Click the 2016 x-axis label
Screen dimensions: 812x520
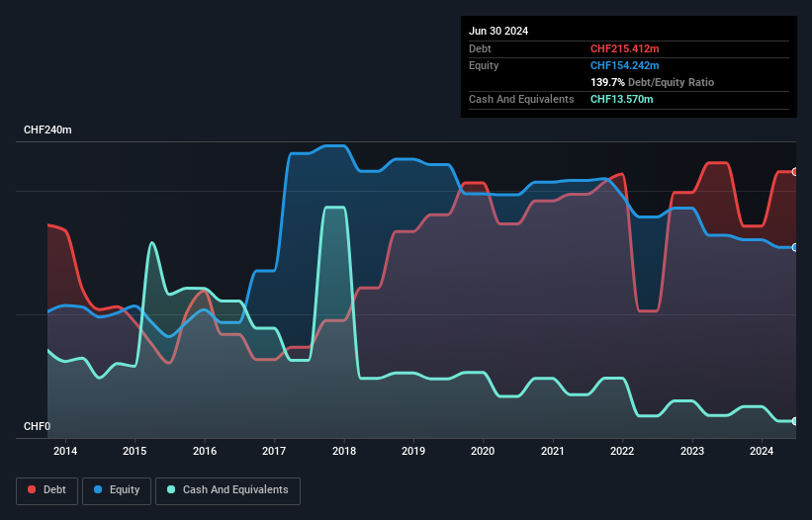coord(205,451)
